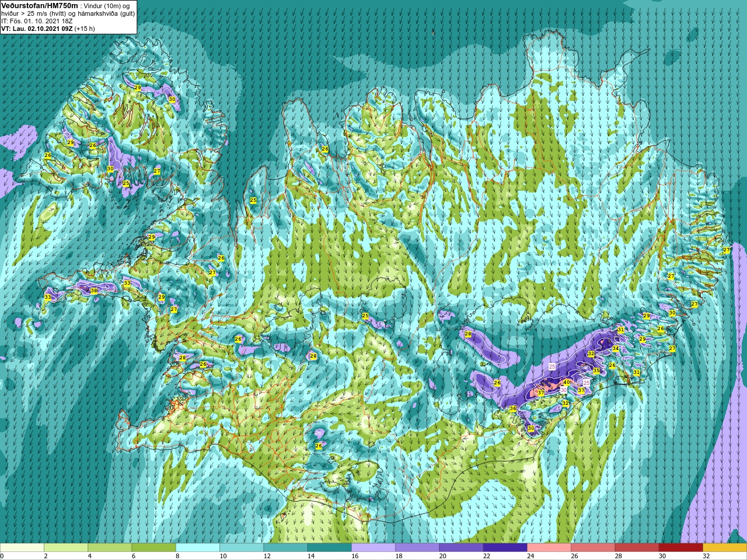Select the 26–28 m/s salmon red legend swatch

pyautogui.click(x=593, y=548)
